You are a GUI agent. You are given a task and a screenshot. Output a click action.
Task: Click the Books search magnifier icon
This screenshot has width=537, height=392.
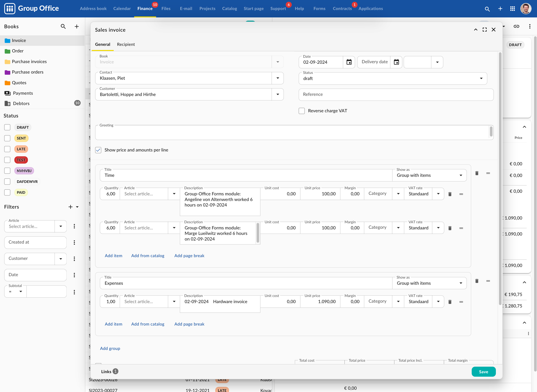coord(63,26)
